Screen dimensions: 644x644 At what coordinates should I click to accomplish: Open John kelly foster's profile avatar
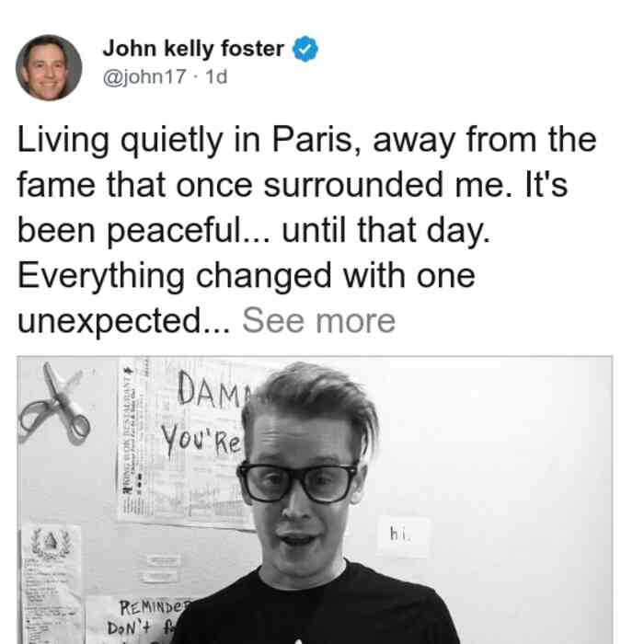49,68
